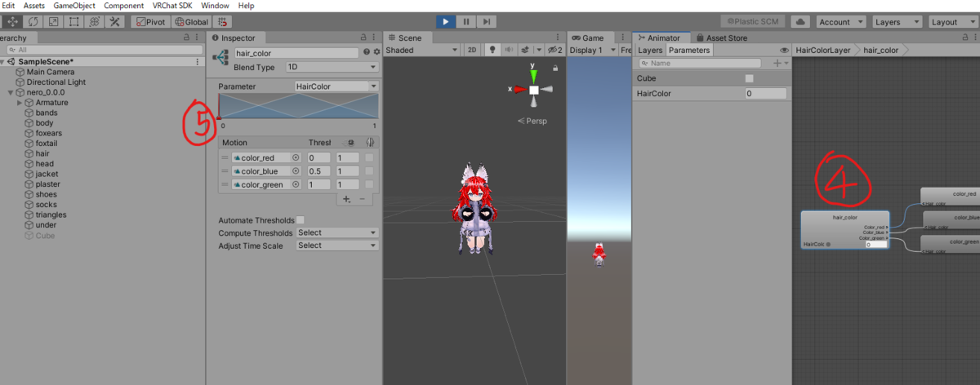The width and height of the screenshot is (980, 385).
Task: Toggle Animator parameter panel eye icon
Action: (784, 50)
